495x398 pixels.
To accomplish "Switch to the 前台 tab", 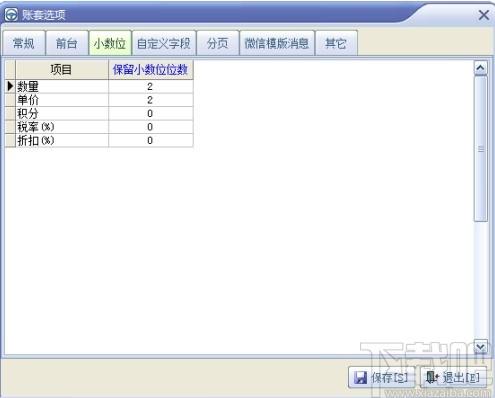I will pos(67,43).
